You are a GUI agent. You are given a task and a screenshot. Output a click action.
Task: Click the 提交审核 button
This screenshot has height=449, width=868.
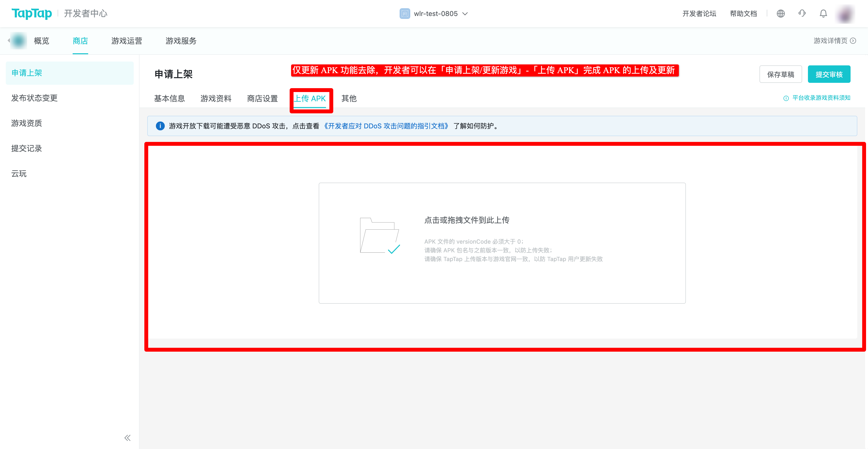(829, 74)
